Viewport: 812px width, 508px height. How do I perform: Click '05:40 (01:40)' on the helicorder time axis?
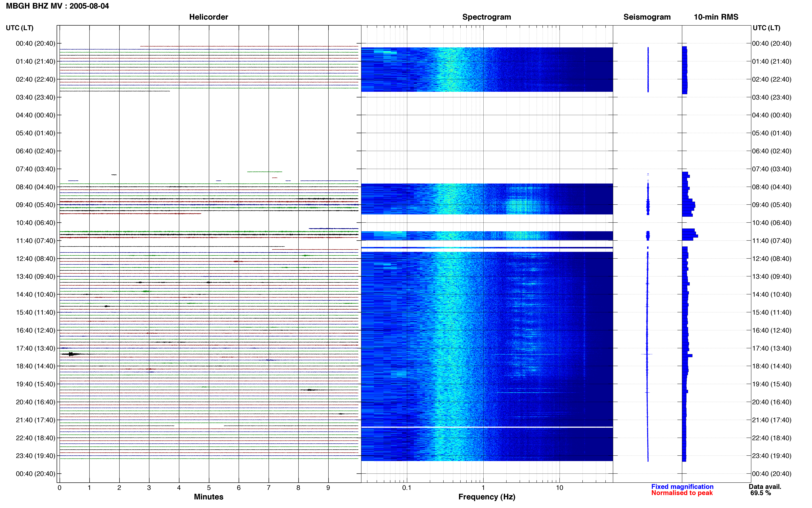(36, 133)
